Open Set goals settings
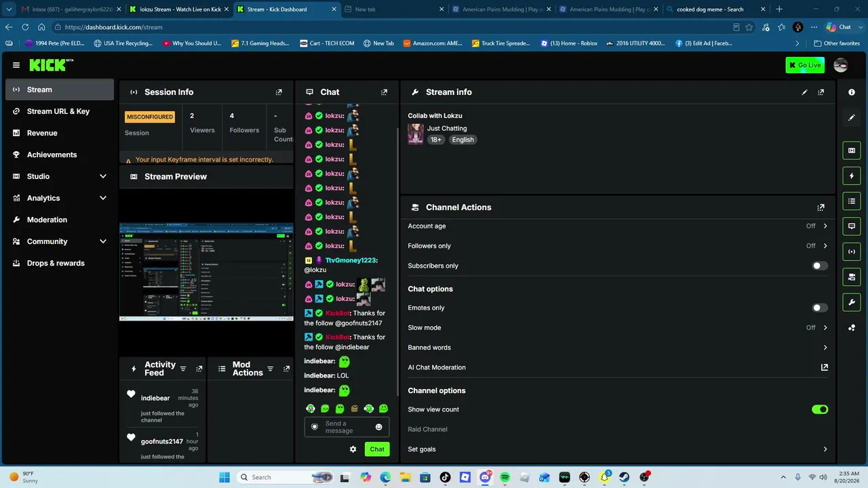The image size is (868, 488). (618, 449)
